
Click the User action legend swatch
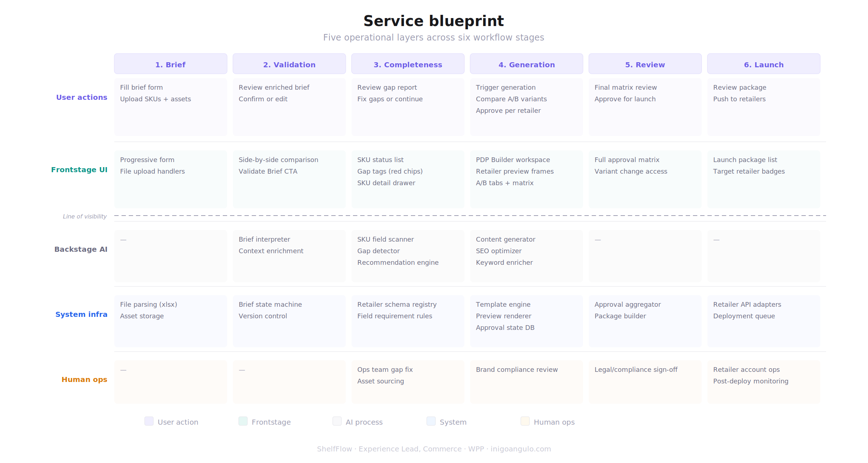point(149,421)
